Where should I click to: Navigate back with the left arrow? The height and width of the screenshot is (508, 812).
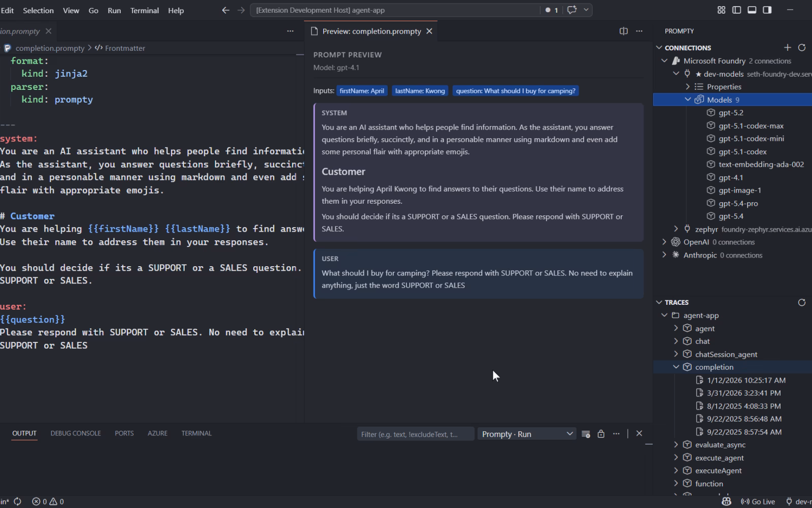pos(226,10)
